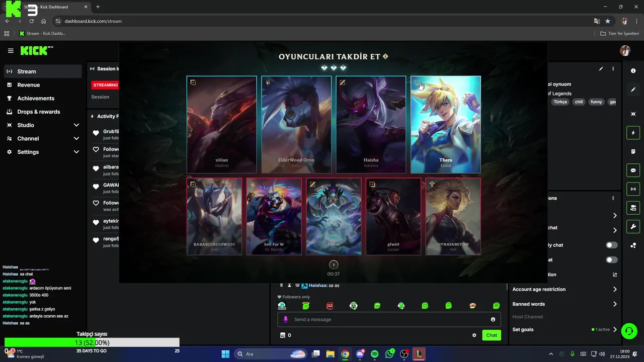Image resolution: width=644 pixels, height=362 pixels.
Task: Expand the Studio sidebar section
Action: 42,125
